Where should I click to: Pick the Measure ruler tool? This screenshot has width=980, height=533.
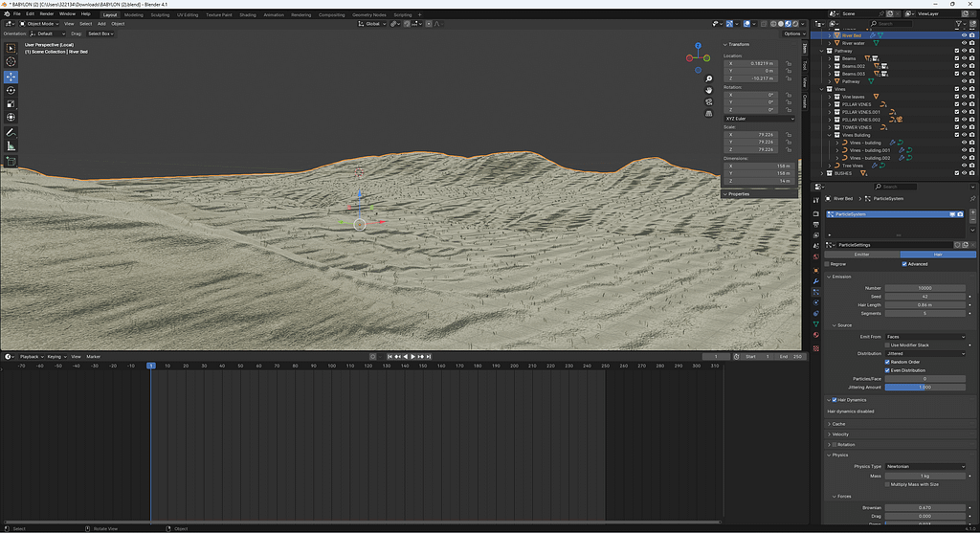(11, 145)
